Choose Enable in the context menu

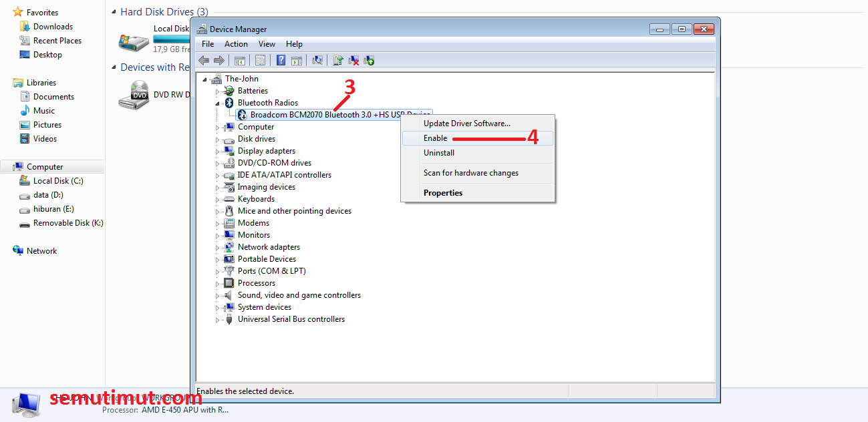coord(478,138)
